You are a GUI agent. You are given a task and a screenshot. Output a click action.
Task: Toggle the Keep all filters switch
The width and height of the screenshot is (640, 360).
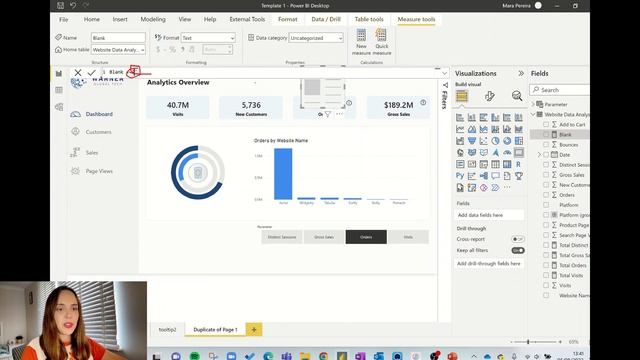pyautogui.click(x=518, y=250)
